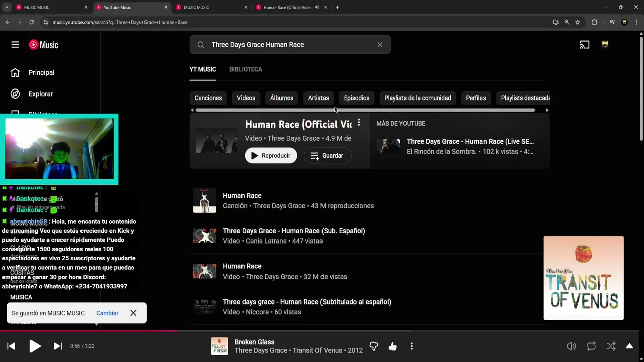Open MUSICA playlist in sidebar

(21, 297)
